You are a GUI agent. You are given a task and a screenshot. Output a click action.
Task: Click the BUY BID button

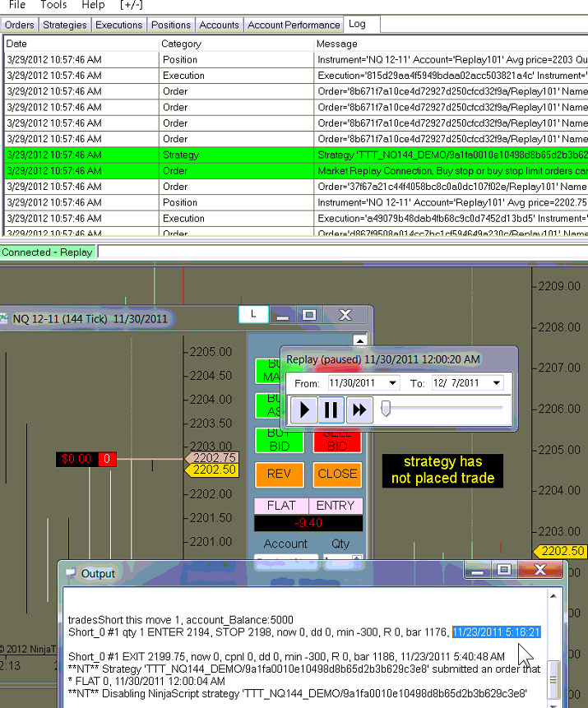click(x=279, y=440)
